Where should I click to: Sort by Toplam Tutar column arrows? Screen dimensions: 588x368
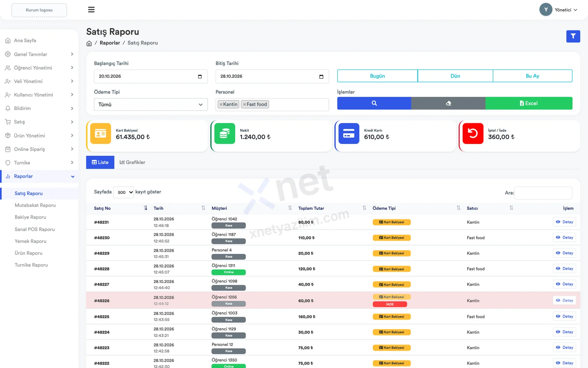(364, 208)
